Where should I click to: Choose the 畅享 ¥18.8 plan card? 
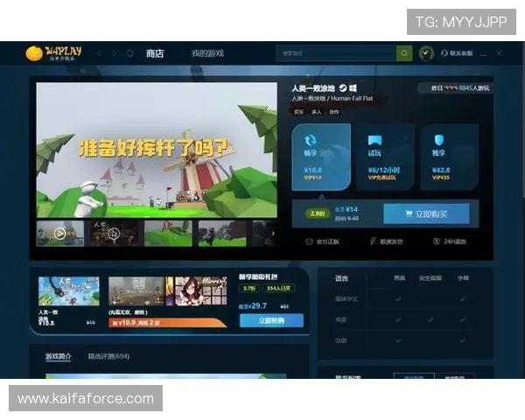pos(321,157)
